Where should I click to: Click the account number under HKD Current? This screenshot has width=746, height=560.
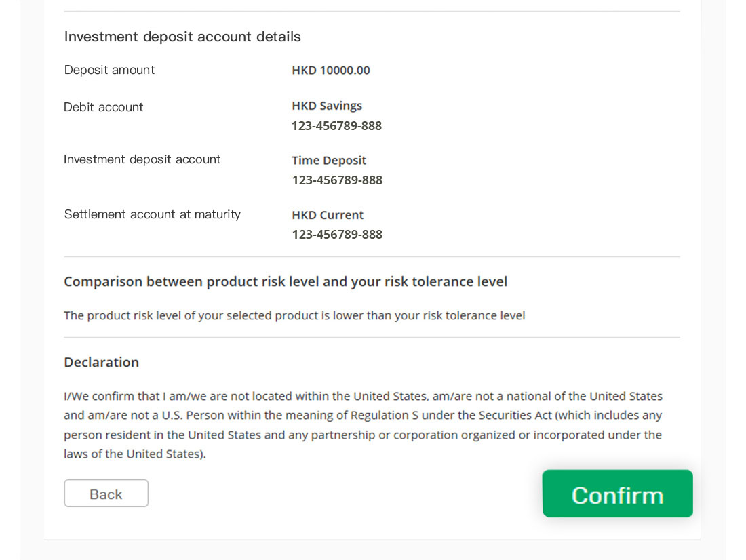[337, 235]
